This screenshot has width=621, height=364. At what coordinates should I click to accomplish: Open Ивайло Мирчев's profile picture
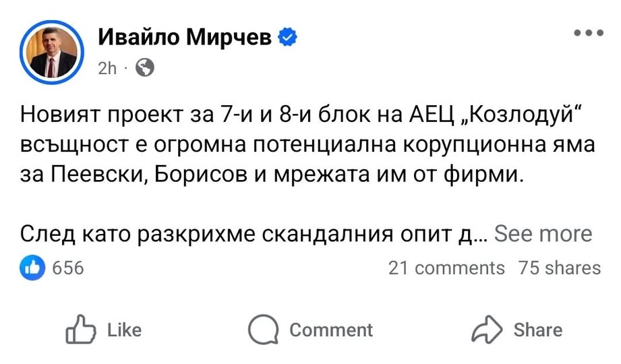(x=53, y=53)
